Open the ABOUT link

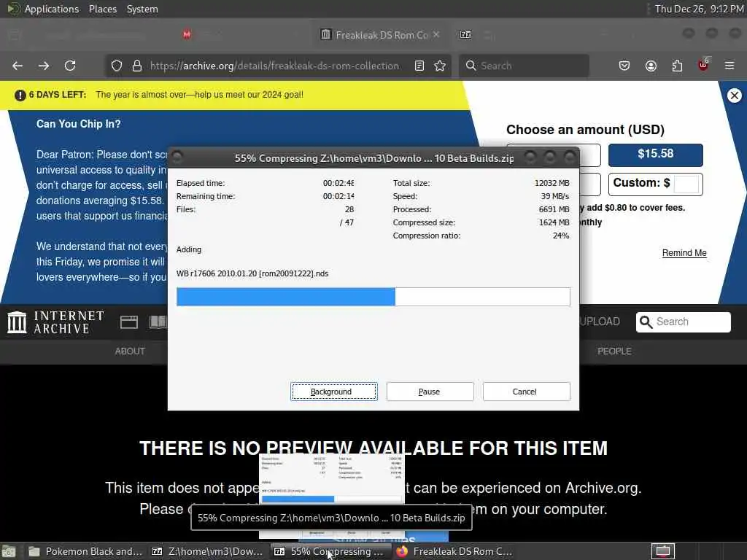pos(130,351)
